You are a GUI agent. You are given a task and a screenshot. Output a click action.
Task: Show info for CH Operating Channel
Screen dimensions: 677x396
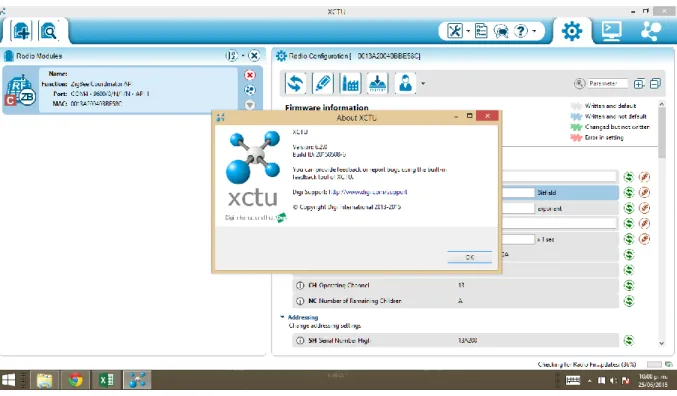(x=300, y=285)
